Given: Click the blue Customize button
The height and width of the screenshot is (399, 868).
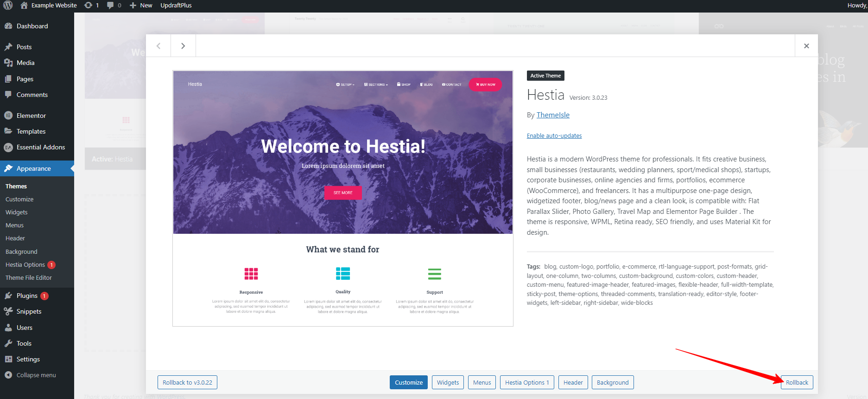Looking at the screenshot, I should pos(409,382).
